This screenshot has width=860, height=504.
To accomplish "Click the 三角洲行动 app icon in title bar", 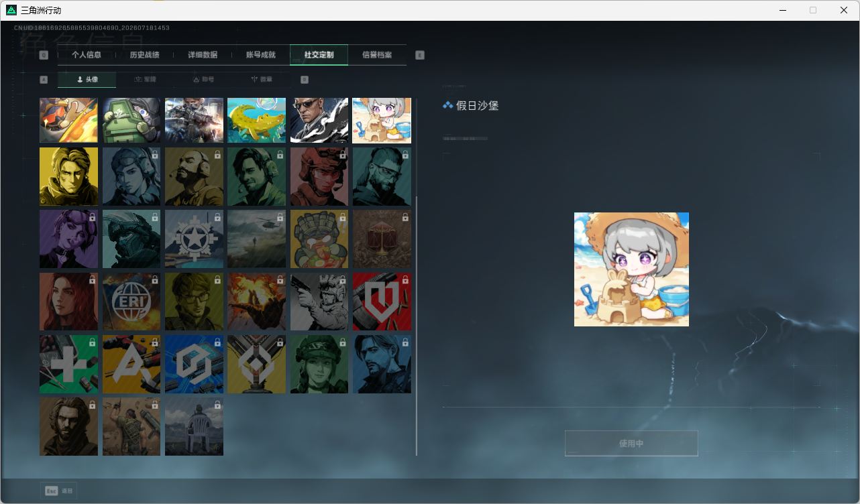I will pyautogui.click(x=11, y=10).
